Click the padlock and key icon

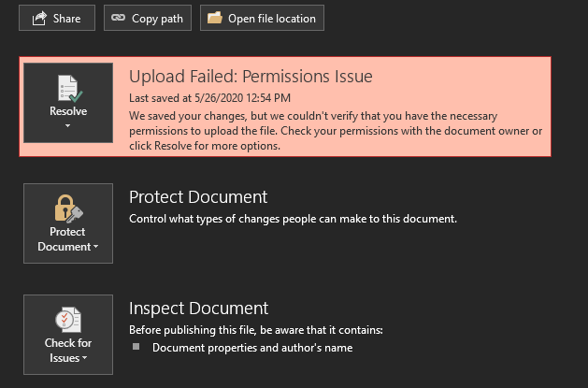coord(67,208)
